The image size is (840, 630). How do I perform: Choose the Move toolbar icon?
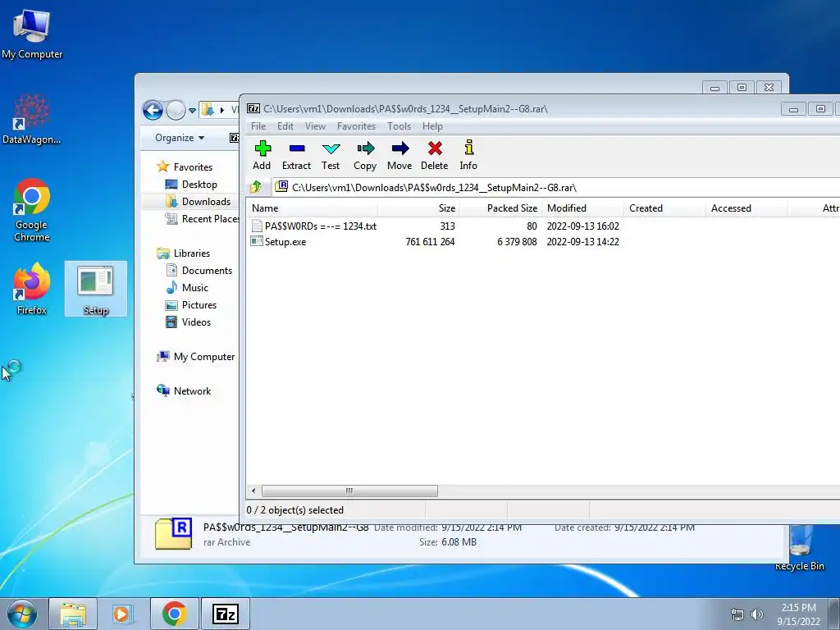399,155
